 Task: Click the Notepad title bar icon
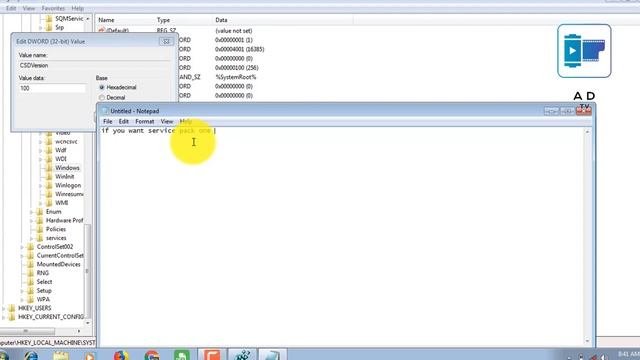(x=105, y=111)
